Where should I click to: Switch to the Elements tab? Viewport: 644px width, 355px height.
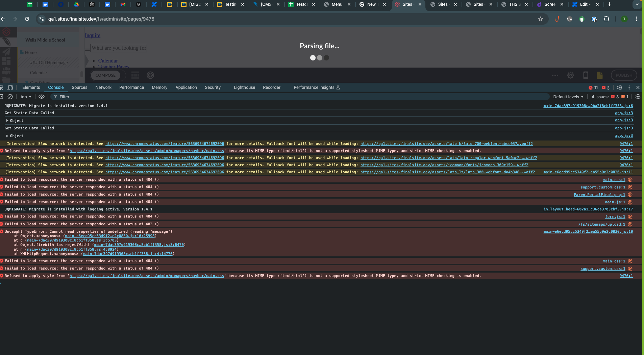point(31,87)
